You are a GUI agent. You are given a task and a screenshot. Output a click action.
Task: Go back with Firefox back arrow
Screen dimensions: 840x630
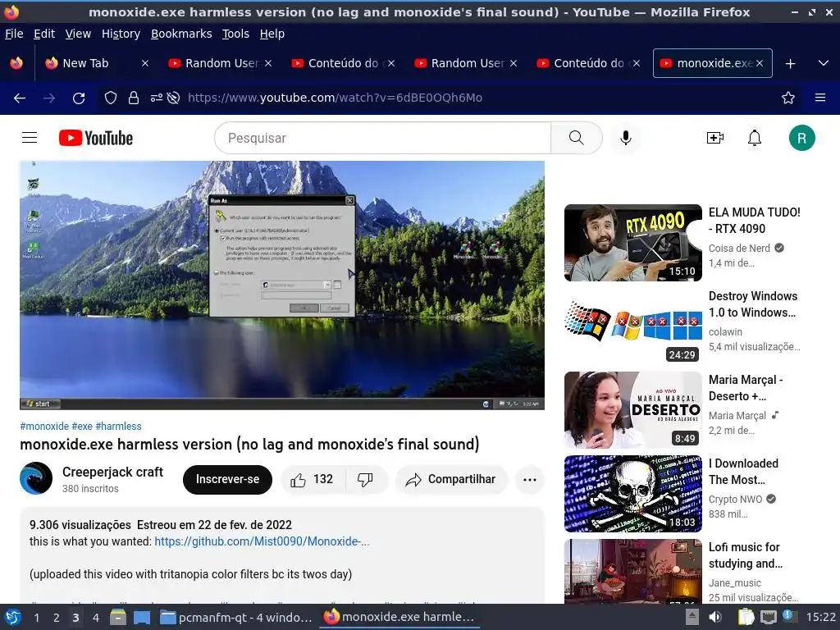point(20,98)
